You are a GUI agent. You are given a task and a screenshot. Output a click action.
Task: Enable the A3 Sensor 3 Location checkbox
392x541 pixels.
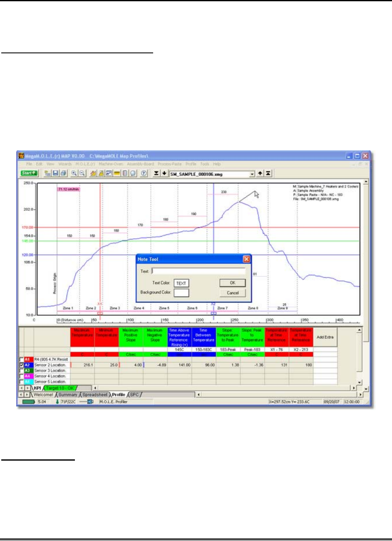pyautogui.click(x=21, y=371)
